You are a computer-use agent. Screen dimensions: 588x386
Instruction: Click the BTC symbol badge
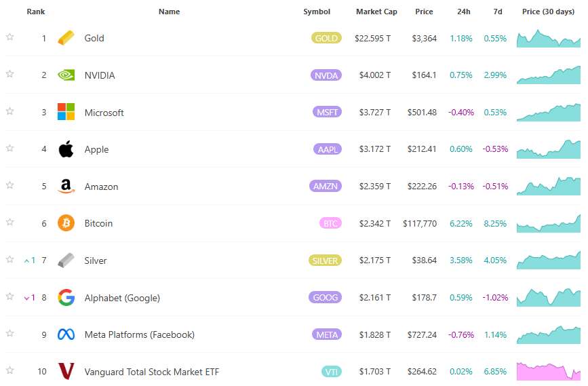[330, 223]
